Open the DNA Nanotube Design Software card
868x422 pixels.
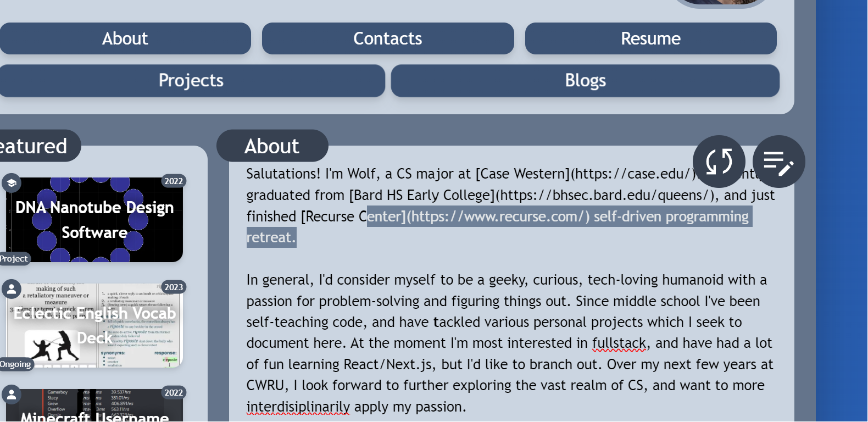click(x=94, y=220)
